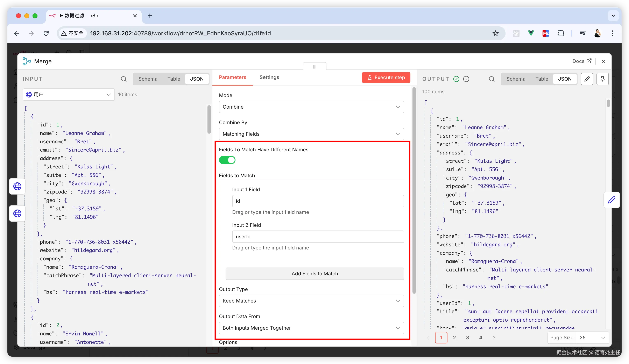
Task: Open browser extensions puzzle icon
Action: click(x=561, y=33)
